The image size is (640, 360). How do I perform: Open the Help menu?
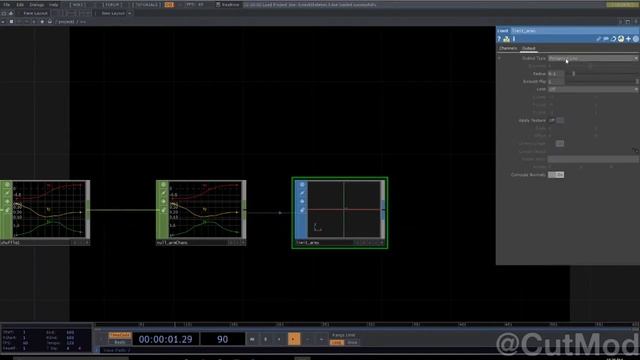tap(53, 4)
